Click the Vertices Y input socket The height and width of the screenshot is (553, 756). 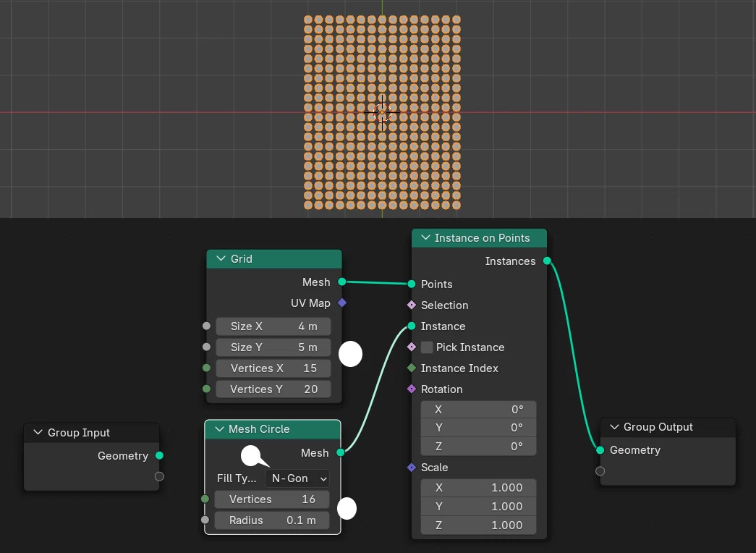[x=206, y=389]
